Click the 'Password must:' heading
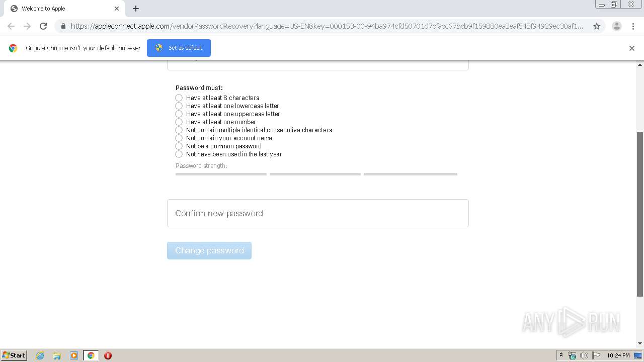Viewport: 644px width, 362px height. (199, 87)
